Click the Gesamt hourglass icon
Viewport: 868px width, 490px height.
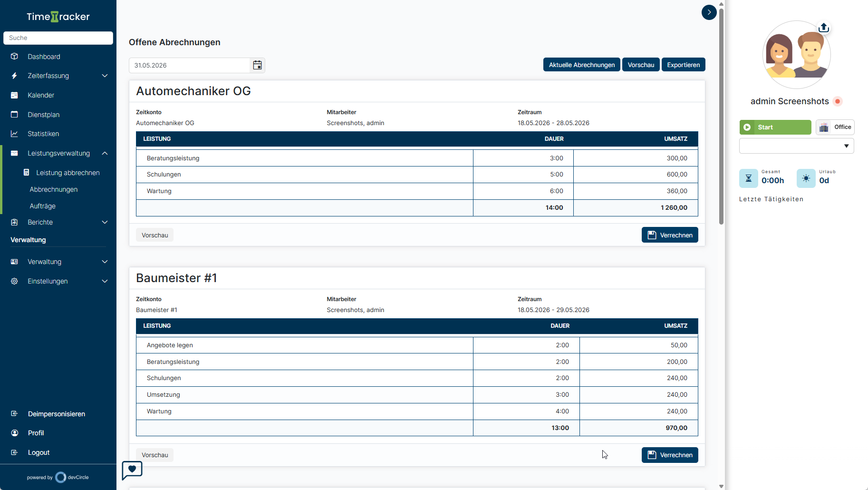click(x=749, y=178)
